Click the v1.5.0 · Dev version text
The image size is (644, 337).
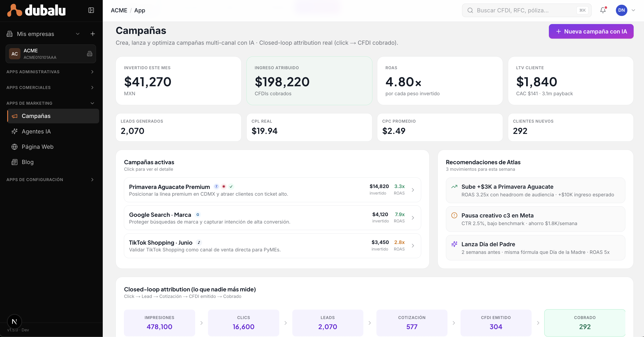pos(18,330)
